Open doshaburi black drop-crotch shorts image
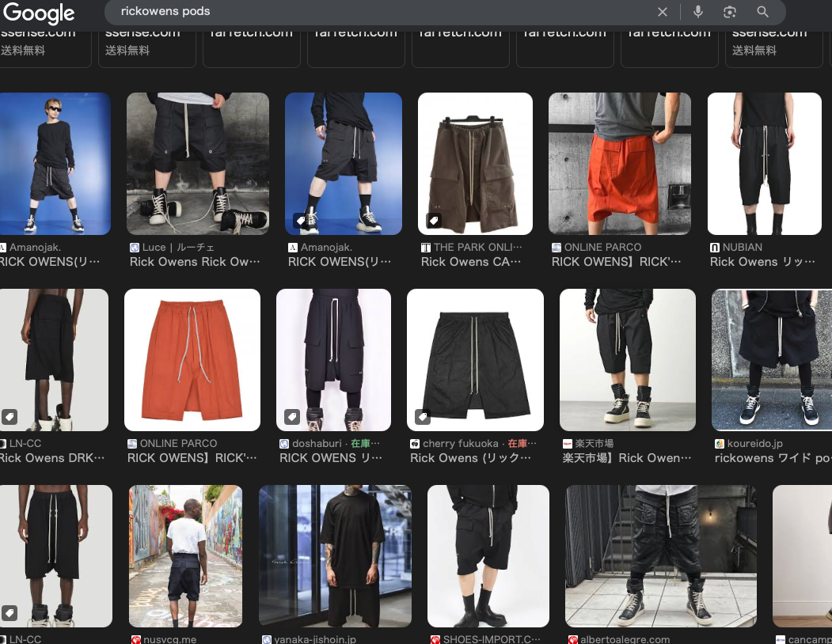The width and height of the screenshot is (832, 644). [x=334, y=360]
